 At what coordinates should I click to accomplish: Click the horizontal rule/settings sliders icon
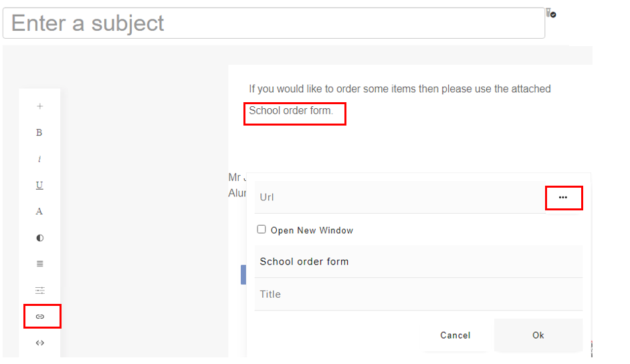(39, 290)
